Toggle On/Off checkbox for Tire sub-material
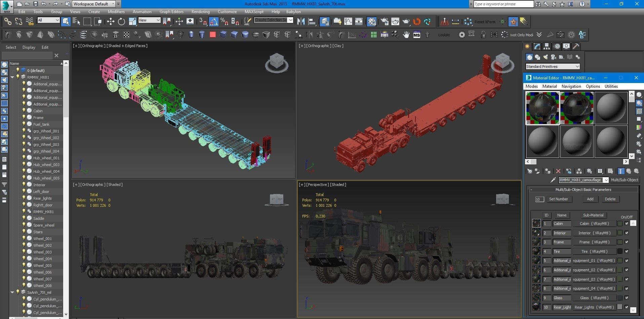The width and height of the screenshot is (644, 319). tap(627, 251)
